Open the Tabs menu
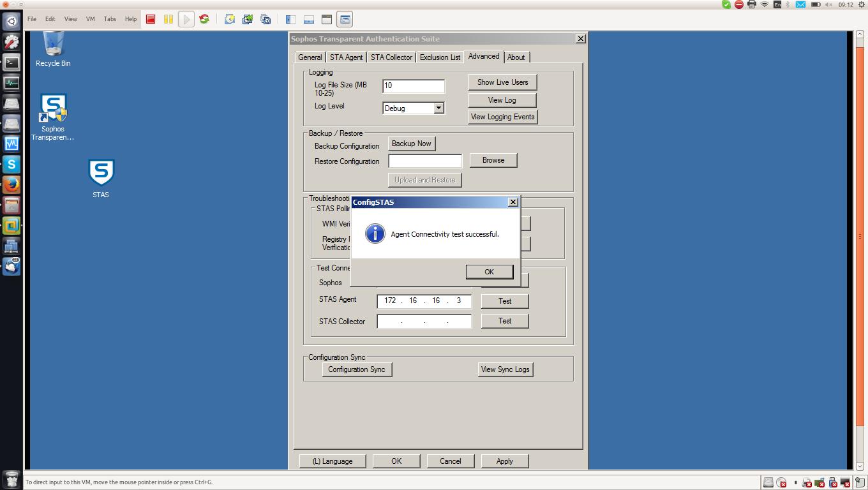Screen dimensions: 868x490 click(x=110, y=19)
